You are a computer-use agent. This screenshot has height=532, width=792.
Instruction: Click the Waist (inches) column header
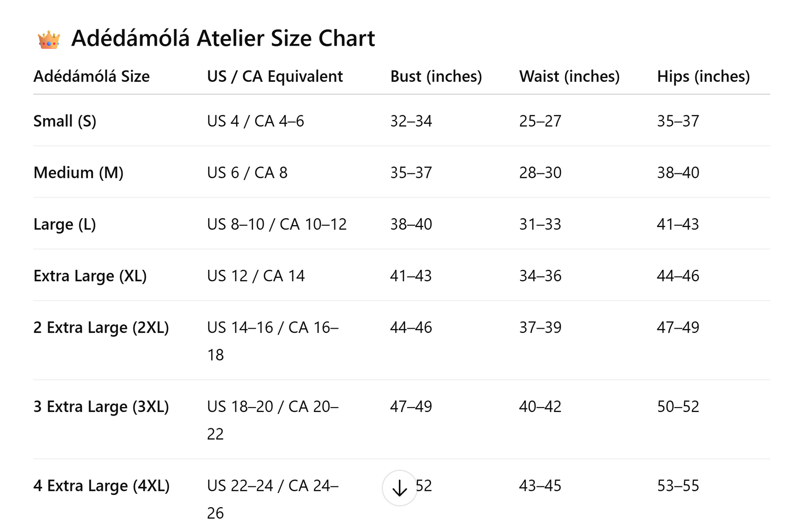coord(569,77)
